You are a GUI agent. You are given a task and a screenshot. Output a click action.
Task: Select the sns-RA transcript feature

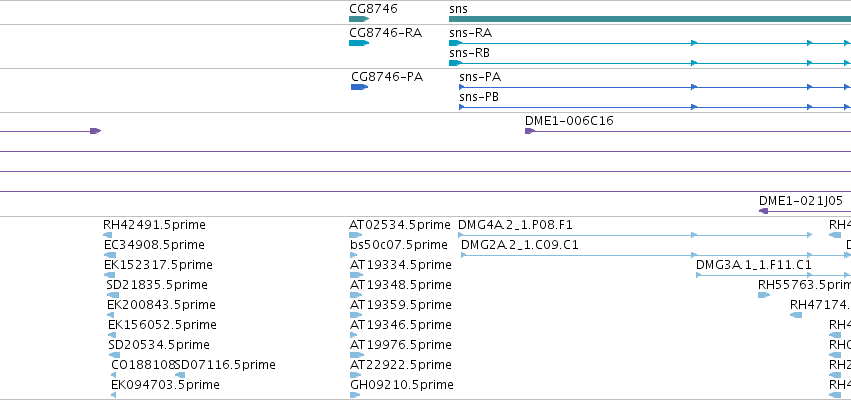pyautogui.click(x=650, y=43)
